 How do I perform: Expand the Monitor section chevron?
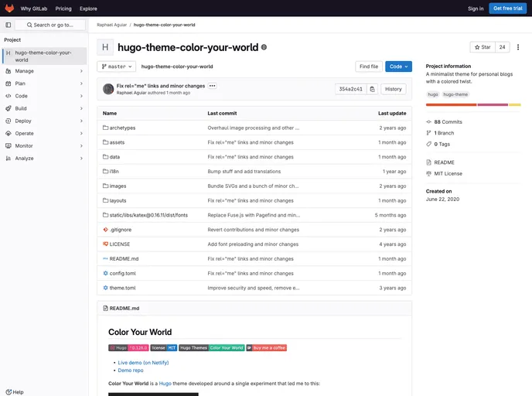click(81, 145)
